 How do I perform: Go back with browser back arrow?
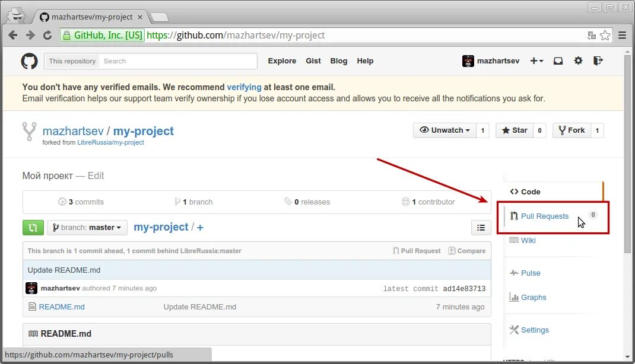(13, 35)
